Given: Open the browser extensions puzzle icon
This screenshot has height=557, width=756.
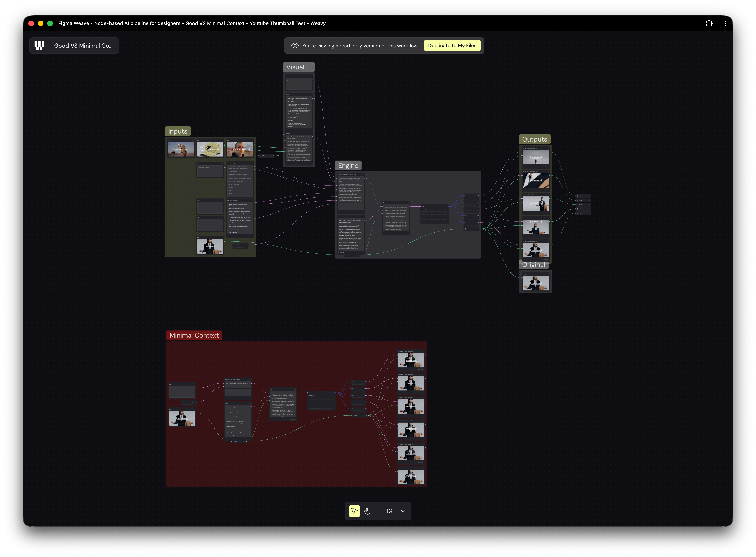Looking at the screenshot, I should coord(709,23).
